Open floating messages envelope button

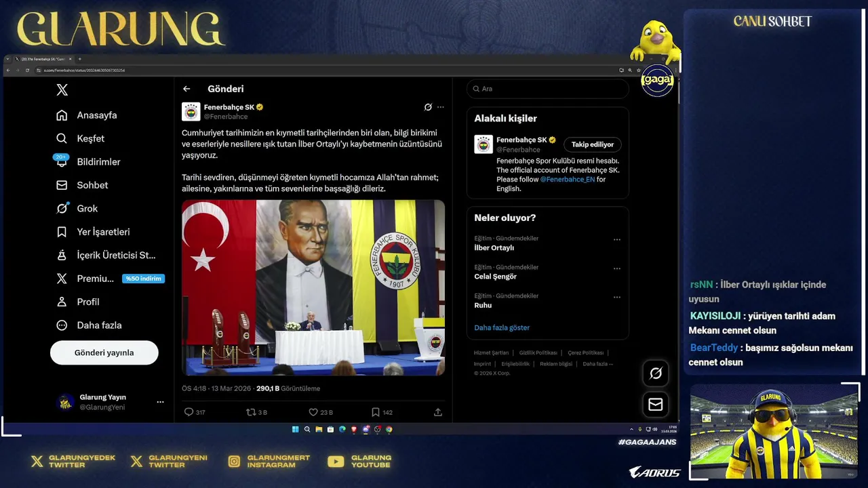click(x=656, y=405)
